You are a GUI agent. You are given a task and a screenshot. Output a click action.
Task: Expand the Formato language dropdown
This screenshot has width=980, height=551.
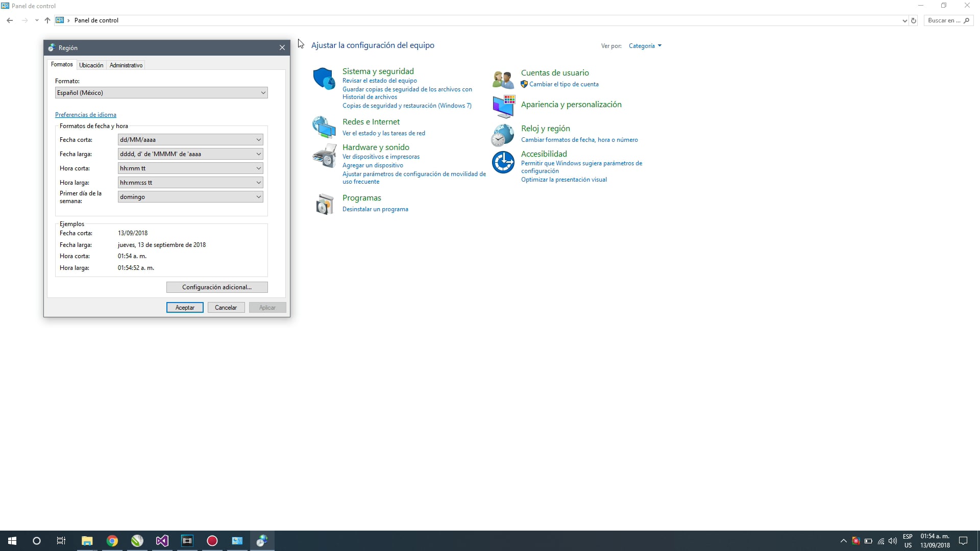[161, 93]
